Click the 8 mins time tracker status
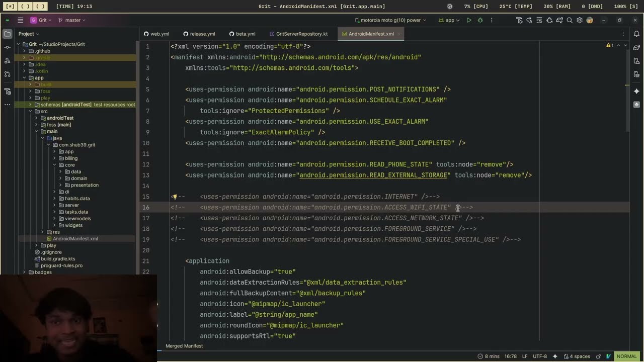The height and width of the screenshot is (362, 644). coord(488,356)
